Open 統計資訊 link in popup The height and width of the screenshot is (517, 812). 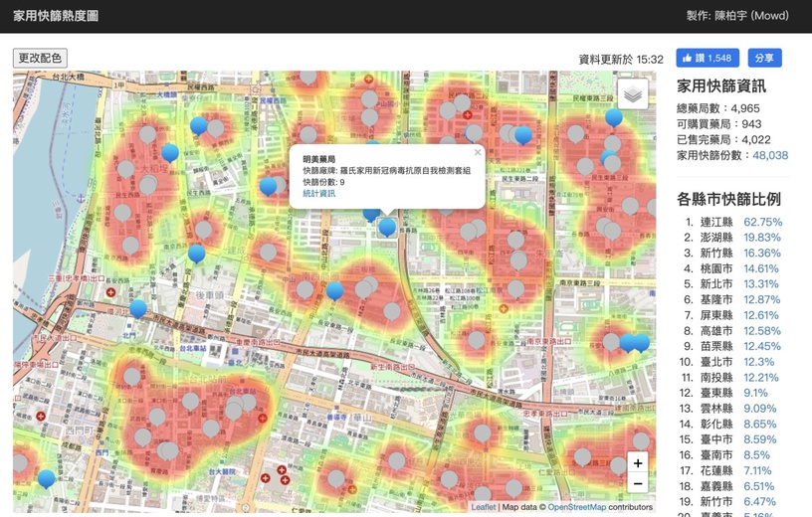[319, 193]
